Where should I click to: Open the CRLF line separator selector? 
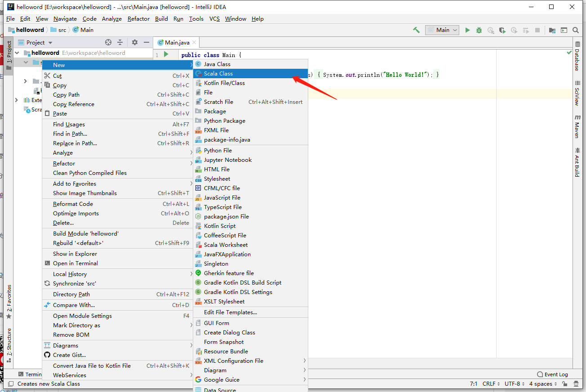[x=491, y=384]
